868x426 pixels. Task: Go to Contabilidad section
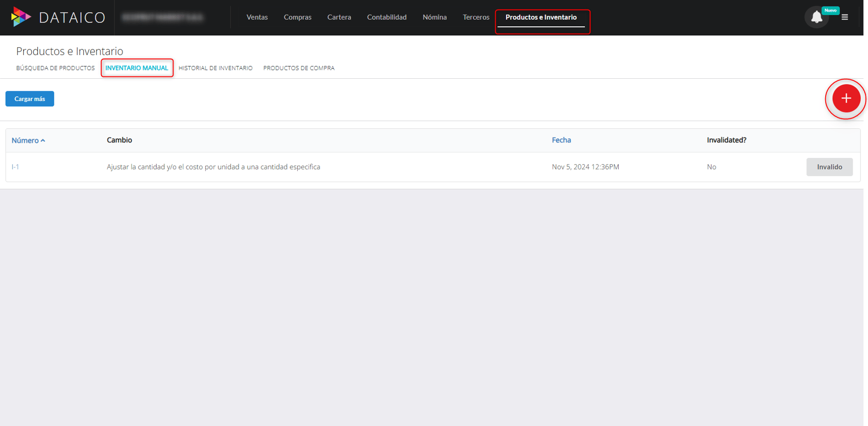click(x=387, y=17)
